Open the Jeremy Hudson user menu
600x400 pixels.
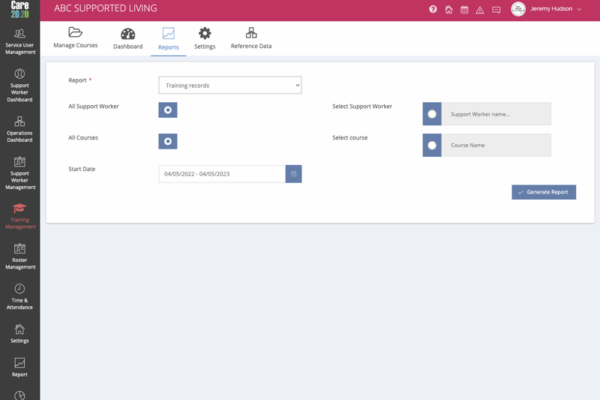(x=547, y=9)
